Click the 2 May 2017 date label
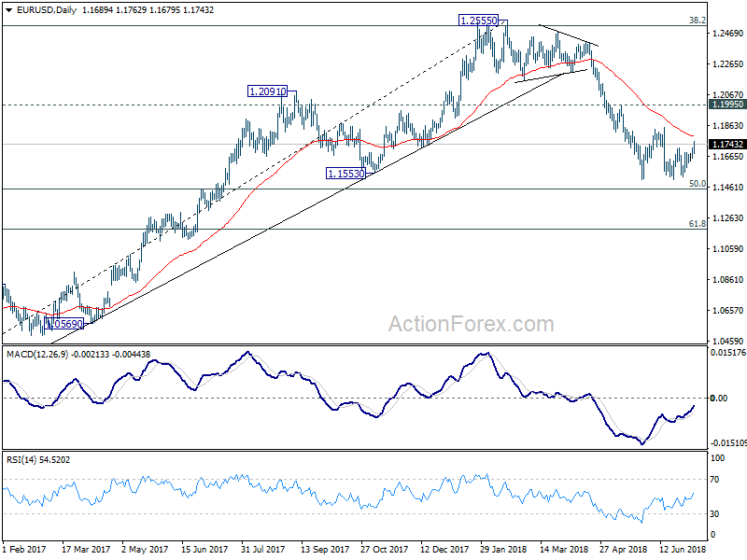The height and width of the screenshot is (560, 747). 145,549
